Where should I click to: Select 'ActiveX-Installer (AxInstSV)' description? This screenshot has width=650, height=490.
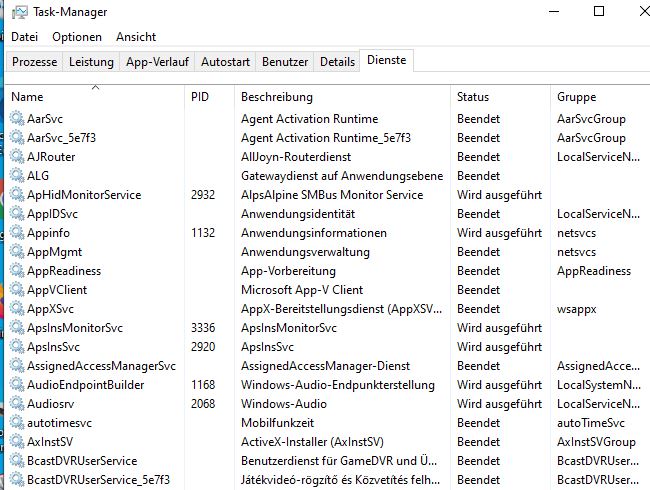click(312, 442)
